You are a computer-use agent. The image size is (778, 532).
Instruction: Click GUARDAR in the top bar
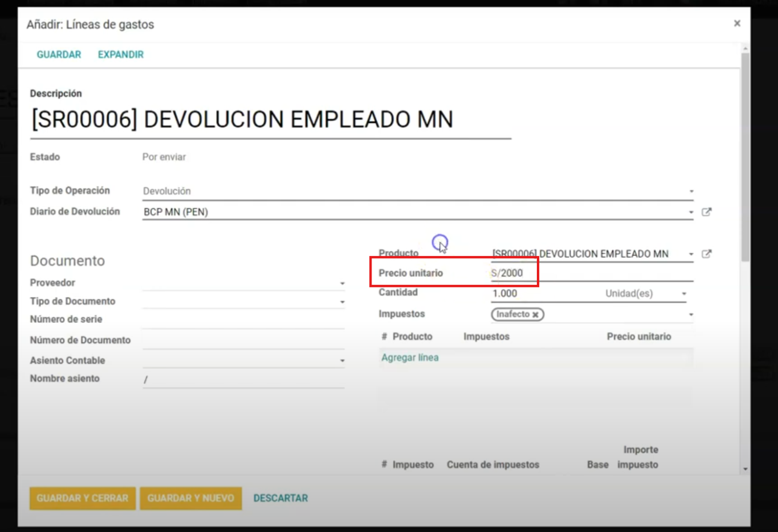(x=59, y=55)
